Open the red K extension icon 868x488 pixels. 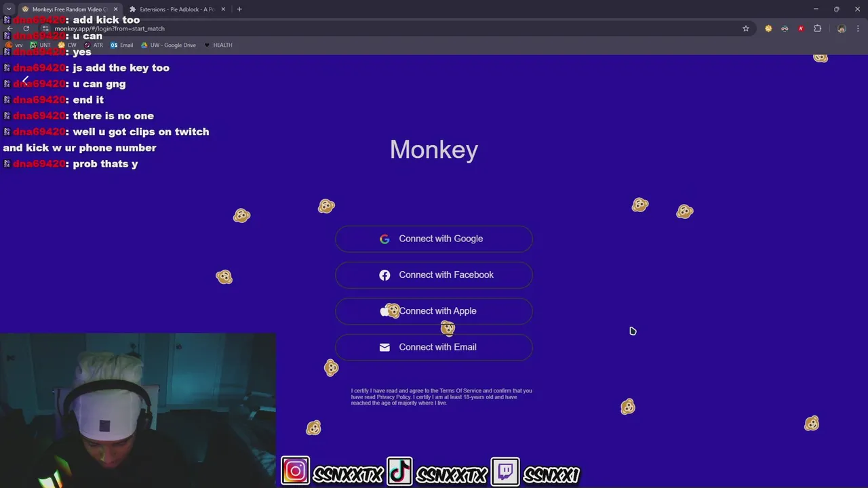click(801, 28)
